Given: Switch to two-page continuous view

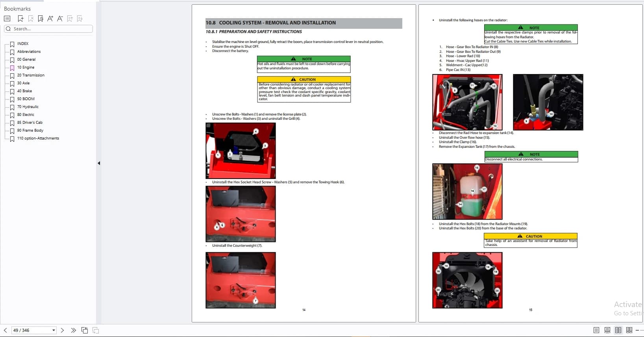Looking at the screenshot, I should tap(629, 330).
